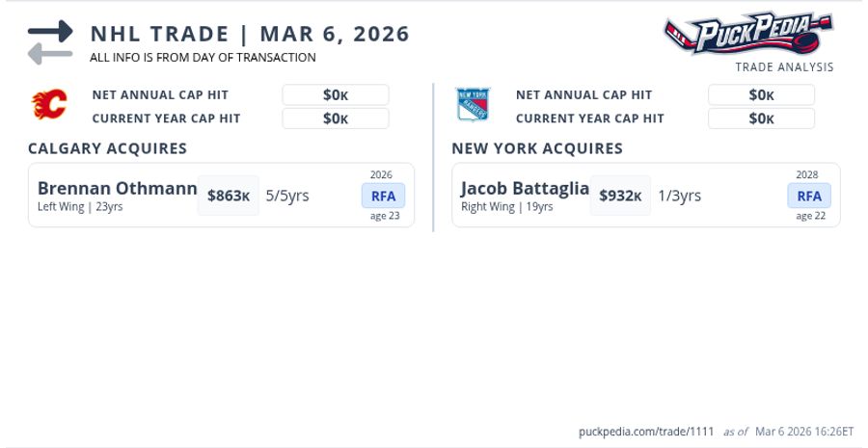Click the New York Acquires heading

537,148
